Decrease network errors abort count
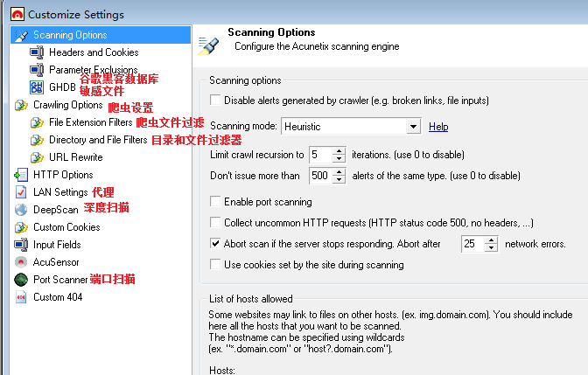This screenshot has height=375, width=588. click(x=491, y=247)
